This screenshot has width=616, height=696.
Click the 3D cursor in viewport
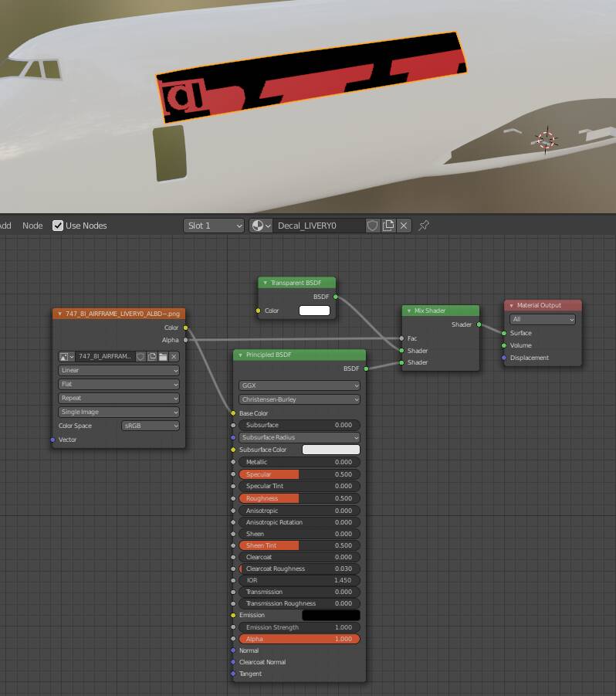(x=546, y=139)
